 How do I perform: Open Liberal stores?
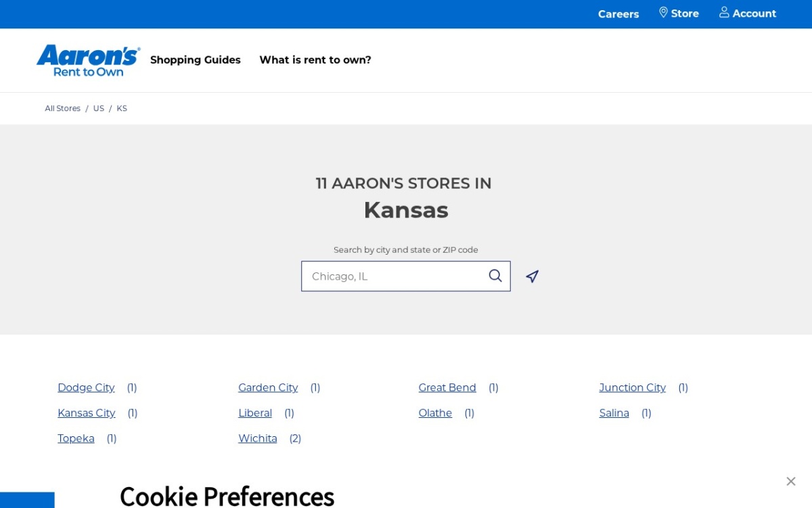click(x=255, y=413)
